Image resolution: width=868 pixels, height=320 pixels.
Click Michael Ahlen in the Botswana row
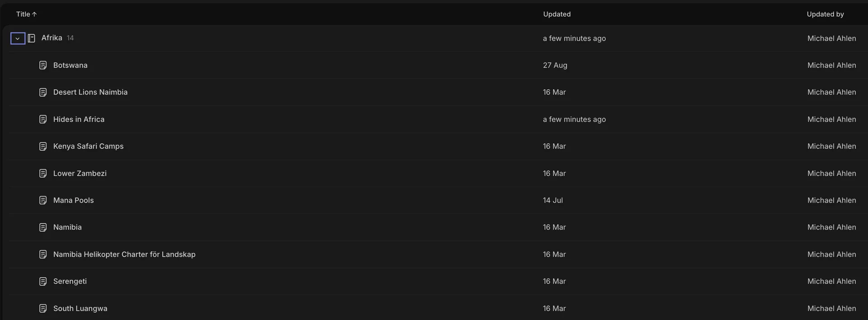[x=832, y=65]
